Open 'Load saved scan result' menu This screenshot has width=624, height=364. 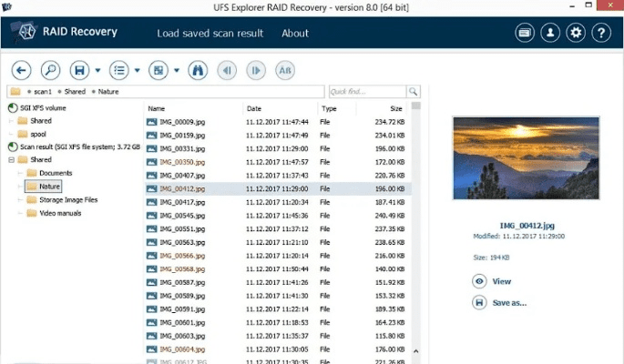(x=210, y=34)
